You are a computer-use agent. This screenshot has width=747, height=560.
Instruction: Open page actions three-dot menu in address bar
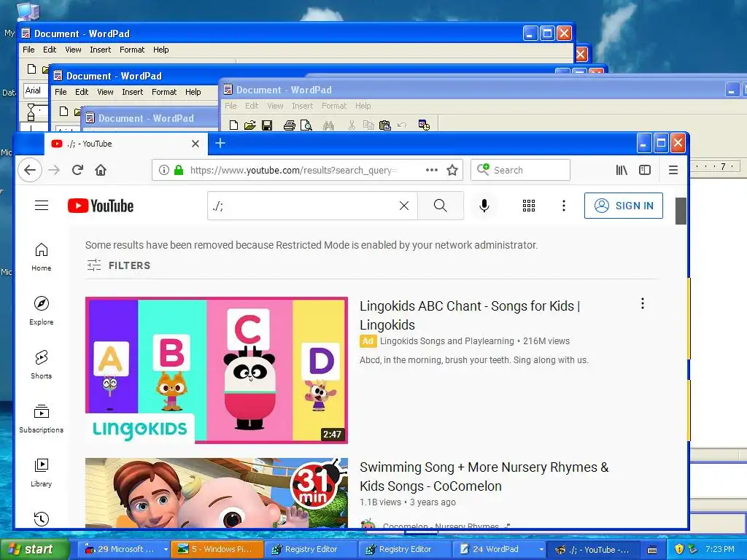(432, 170)
